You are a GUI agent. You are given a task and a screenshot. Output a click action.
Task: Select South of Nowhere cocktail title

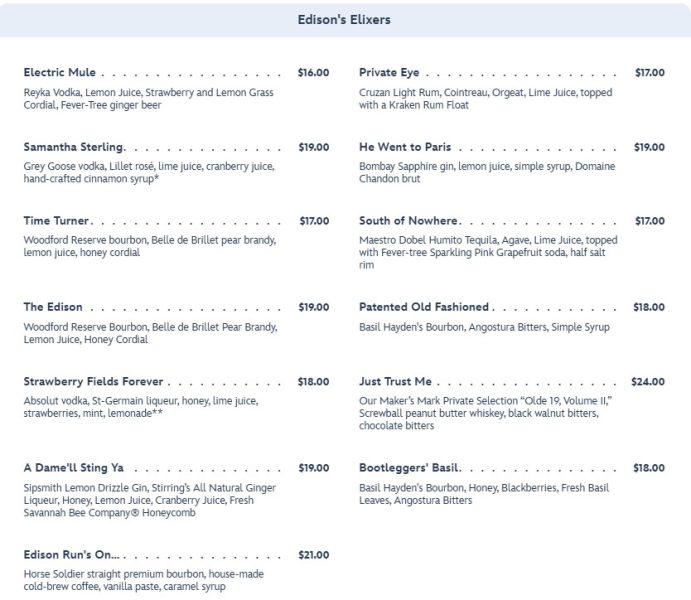[408, 221]
